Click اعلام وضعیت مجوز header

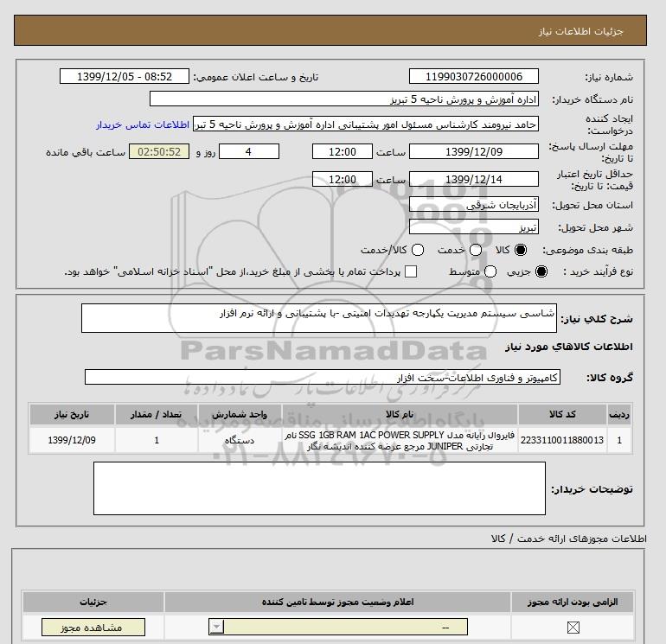337,602
